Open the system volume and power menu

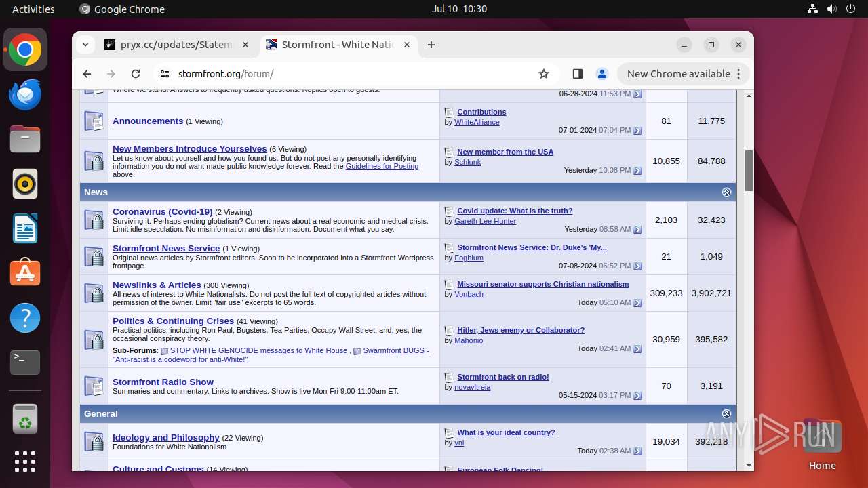[x=831, y=9]
